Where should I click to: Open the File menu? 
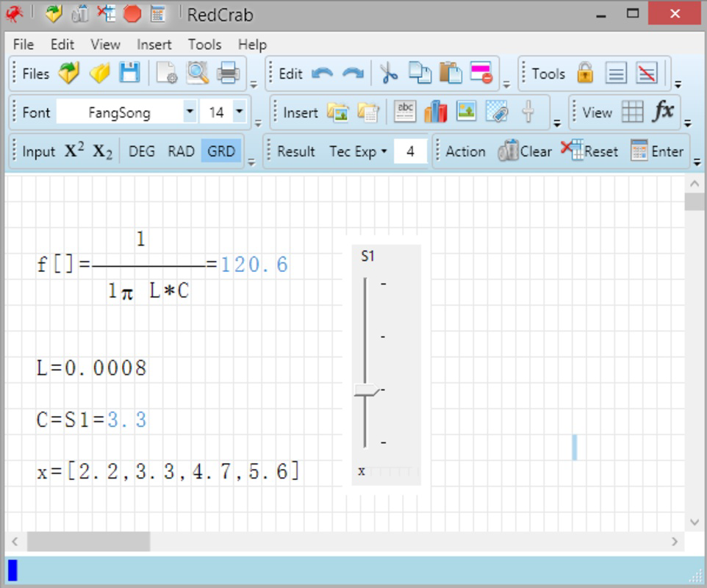[x=24, y=45]
